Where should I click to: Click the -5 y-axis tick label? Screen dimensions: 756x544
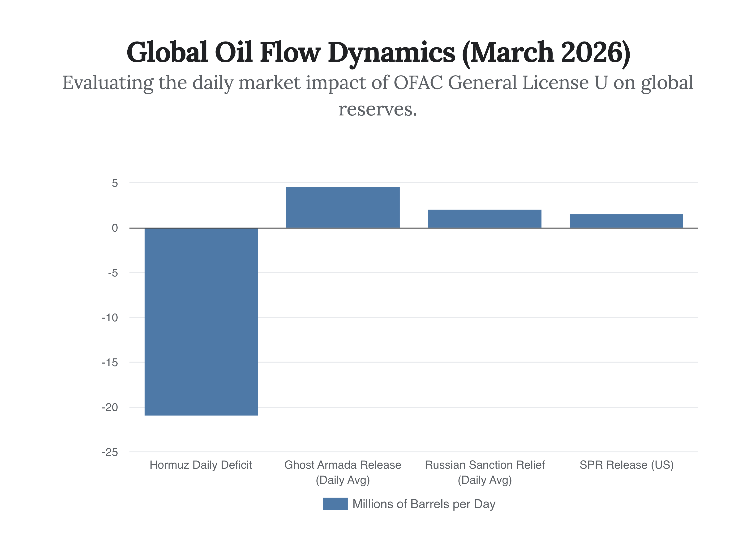[113, 273]
